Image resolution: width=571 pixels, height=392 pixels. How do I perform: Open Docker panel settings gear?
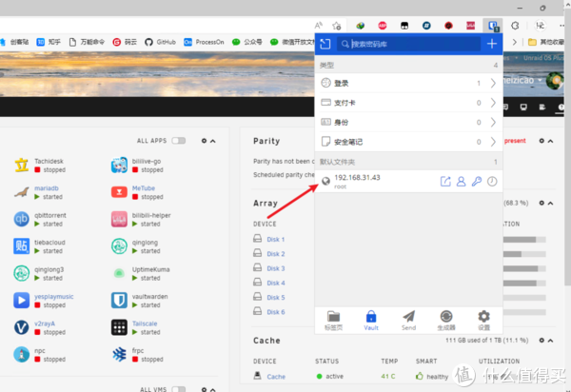click(204, 141)
